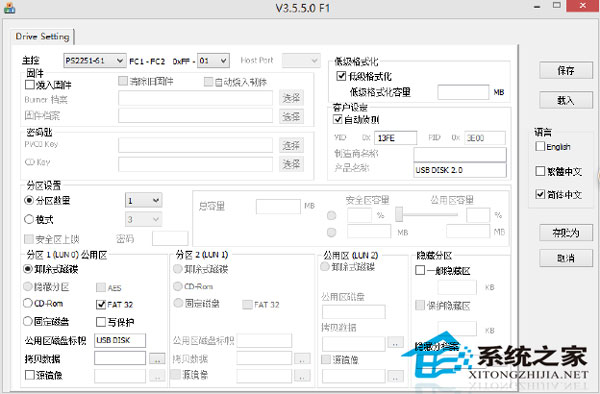
Task: Maximize the V3.5.5.0 F1 window
Action: point(557,6)
